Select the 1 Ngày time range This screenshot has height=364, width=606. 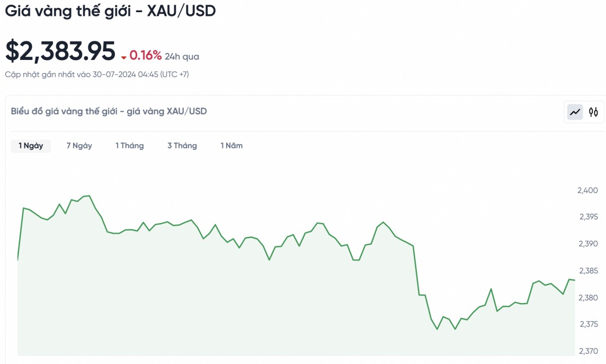pyautogui.click(x=31, y=146)
